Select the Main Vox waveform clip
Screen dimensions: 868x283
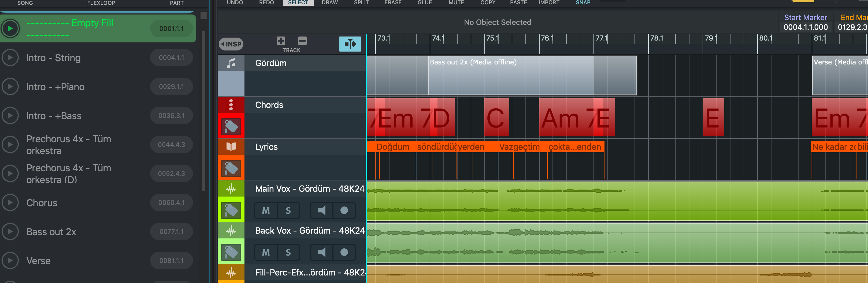pyautogui.click(x=617, y=201)
